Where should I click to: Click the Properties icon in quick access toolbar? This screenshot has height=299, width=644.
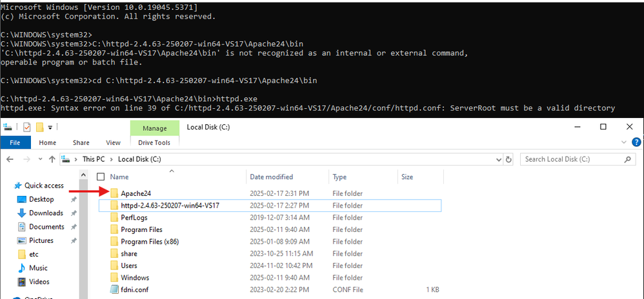[26, 127]
